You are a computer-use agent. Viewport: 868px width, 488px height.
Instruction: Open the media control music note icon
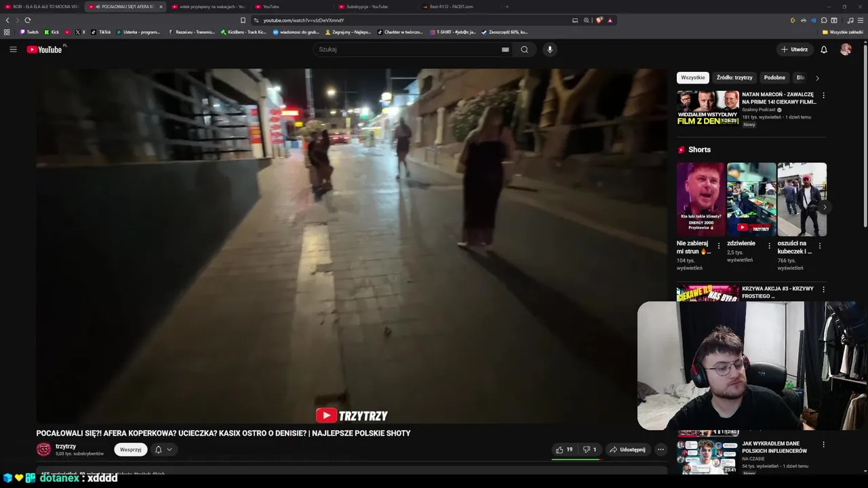coord(850,20)
